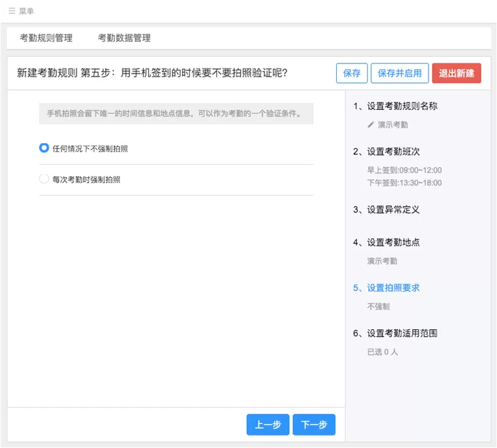Go back with 上一步 button
The image size is (497, 448).
point(268,424)
